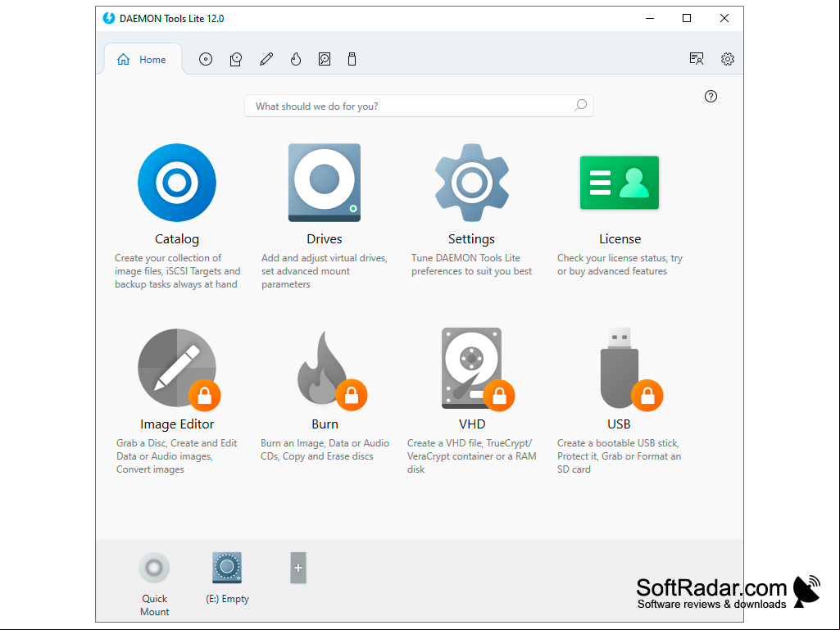Click the VHD heading label
Image resolution: width=840 pixels, height=630 pixels.
pos(472,424)
